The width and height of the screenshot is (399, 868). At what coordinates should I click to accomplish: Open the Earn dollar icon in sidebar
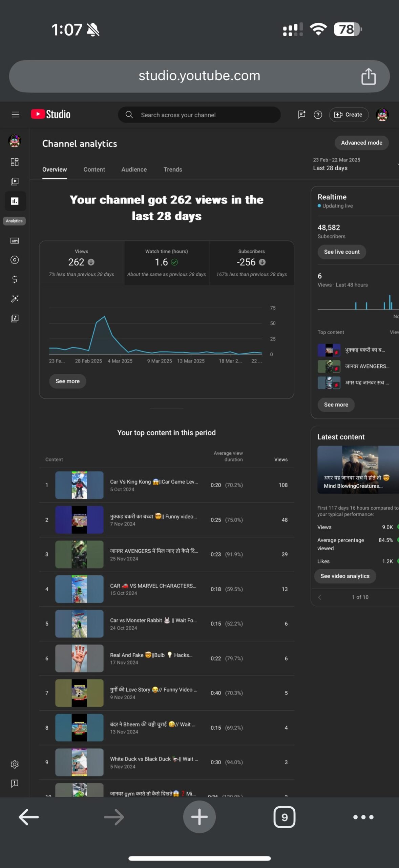point(15,279)
